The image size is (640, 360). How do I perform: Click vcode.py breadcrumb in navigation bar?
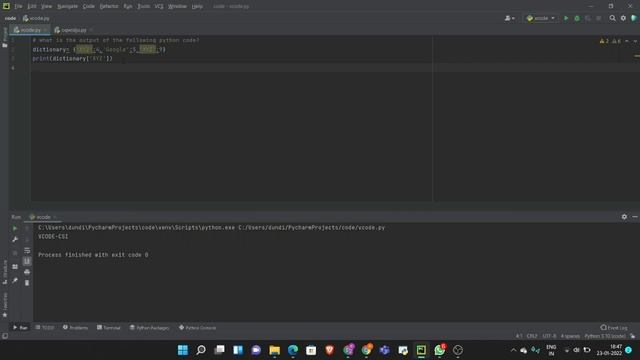tap(36, 18)
